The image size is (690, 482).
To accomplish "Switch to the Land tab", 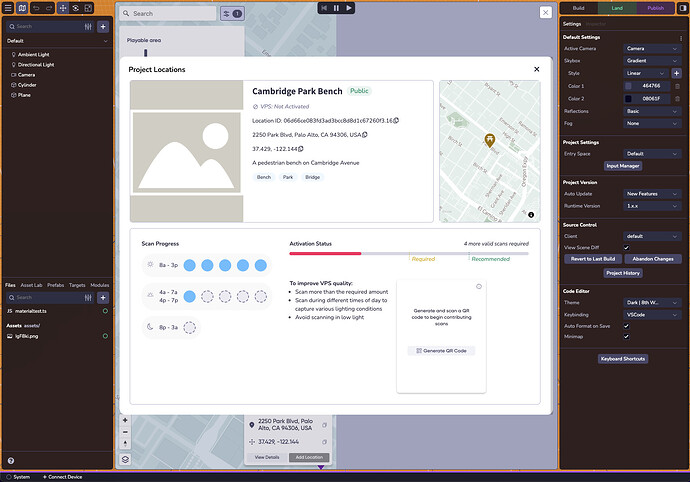I will click(617, 8).
